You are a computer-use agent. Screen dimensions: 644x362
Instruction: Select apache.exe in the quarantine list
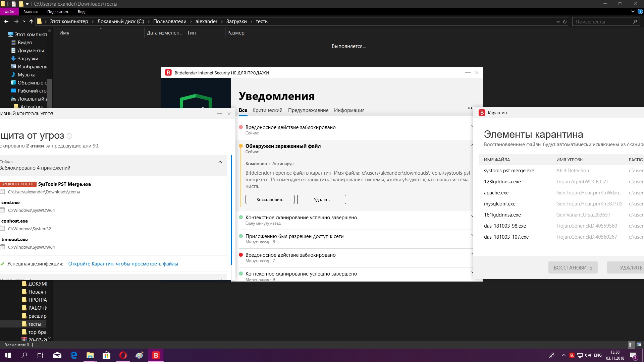[x=496, y=193]
